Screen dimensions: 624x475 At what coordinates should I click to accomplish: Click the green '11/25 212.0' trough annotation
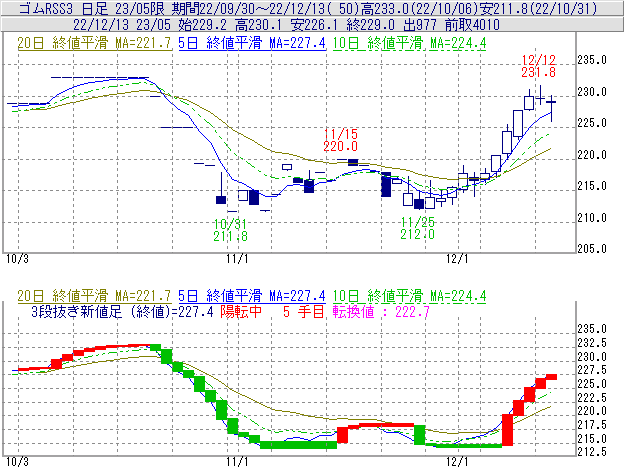coord(417,228)
